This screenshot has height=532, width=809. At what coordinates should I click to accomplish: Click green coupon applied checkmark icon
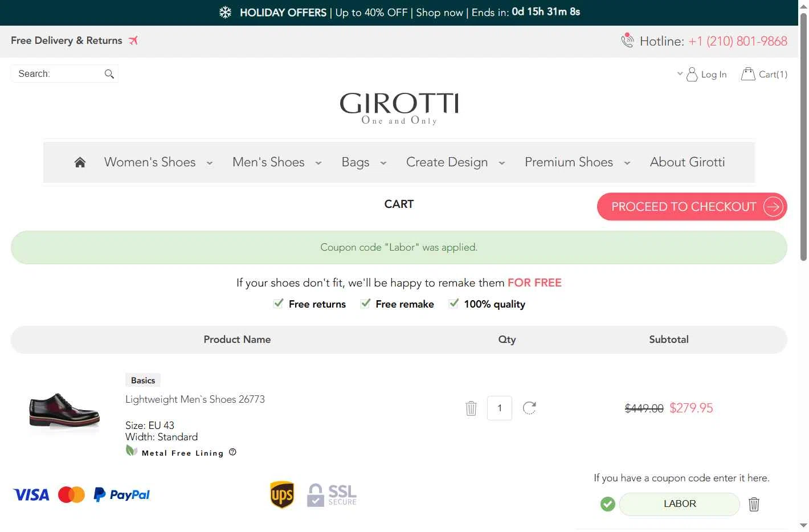point(608,504)
